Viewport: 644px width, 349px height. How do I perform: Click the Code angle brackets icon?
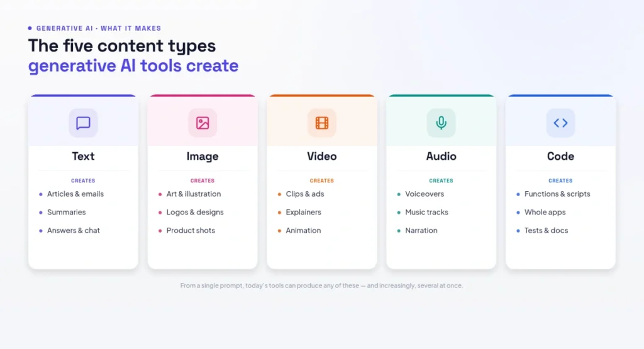click(560, 123)
